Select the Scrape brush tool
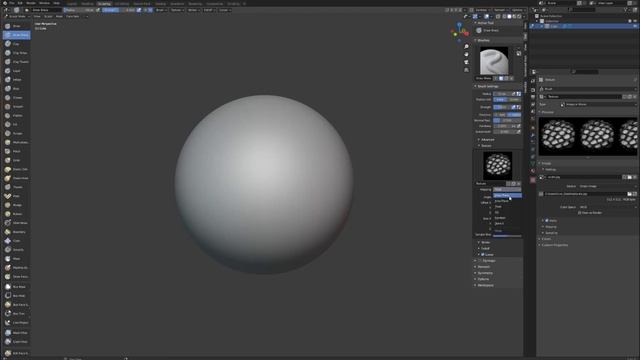This screenshot has width=640, height=360. point(16,133)
